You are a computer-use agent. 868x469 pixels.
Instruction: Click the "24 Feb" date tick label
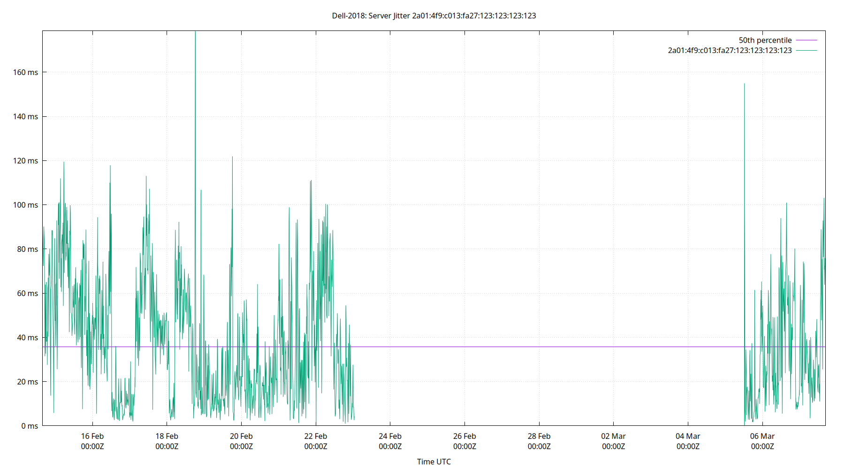(390, 436)
